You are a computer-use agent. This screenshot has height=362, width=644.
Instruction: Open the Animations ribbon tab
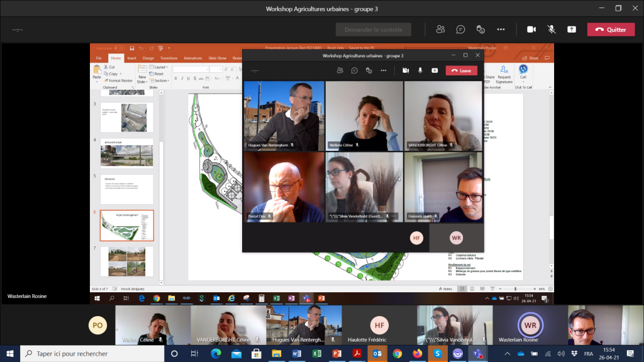tap(192, 58)
